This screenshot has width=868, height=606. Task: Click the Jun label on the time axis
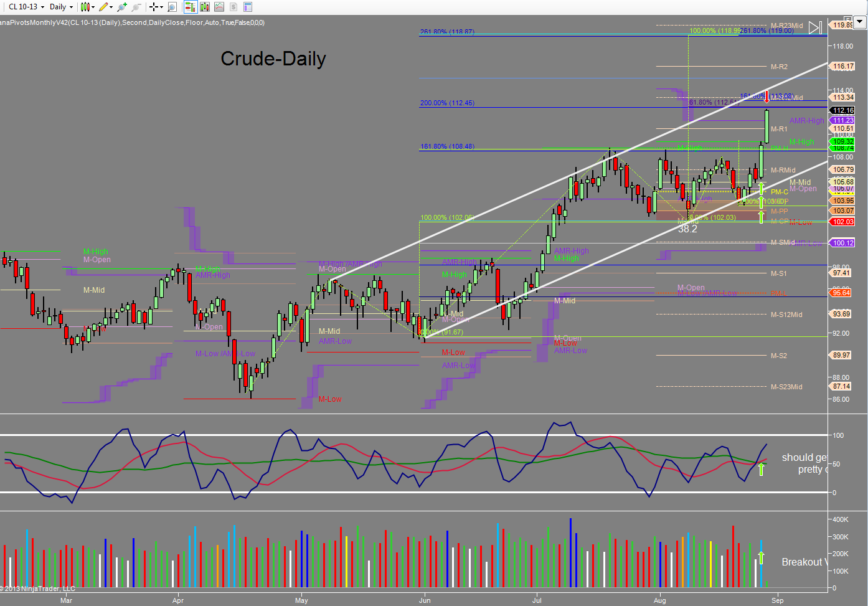(425, 600)
